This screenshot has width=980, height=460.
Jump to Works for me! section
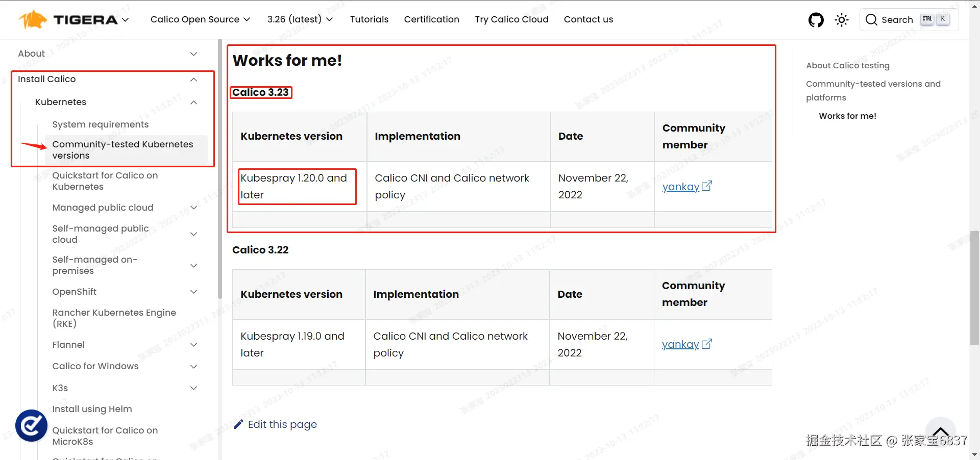[848, 116]
